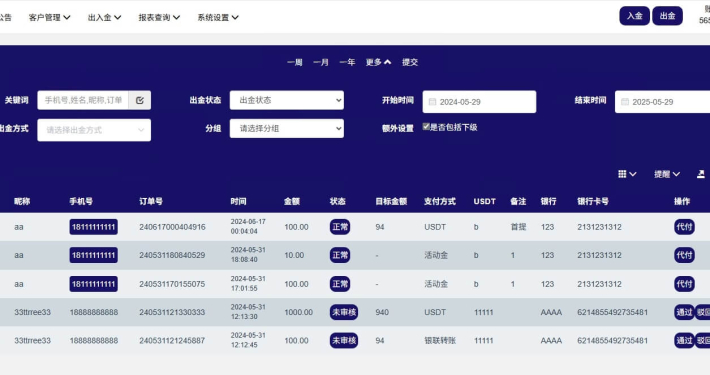This screenshot has width=710, height=375.
Task: Open the 提醒 dropdown
Action: [x=667, y=174]
